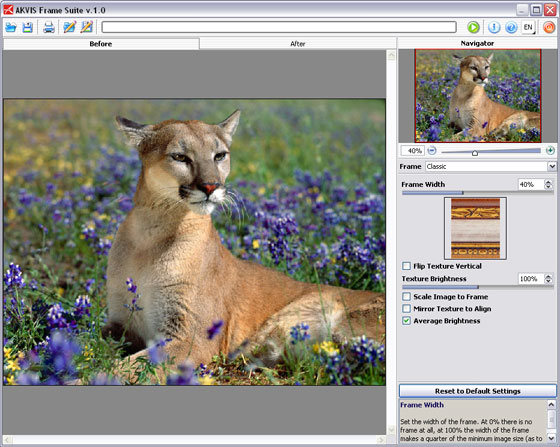Click the Frame Width hint heading text
This screenshot has height=447, width=560.
[x=422, y=405]
